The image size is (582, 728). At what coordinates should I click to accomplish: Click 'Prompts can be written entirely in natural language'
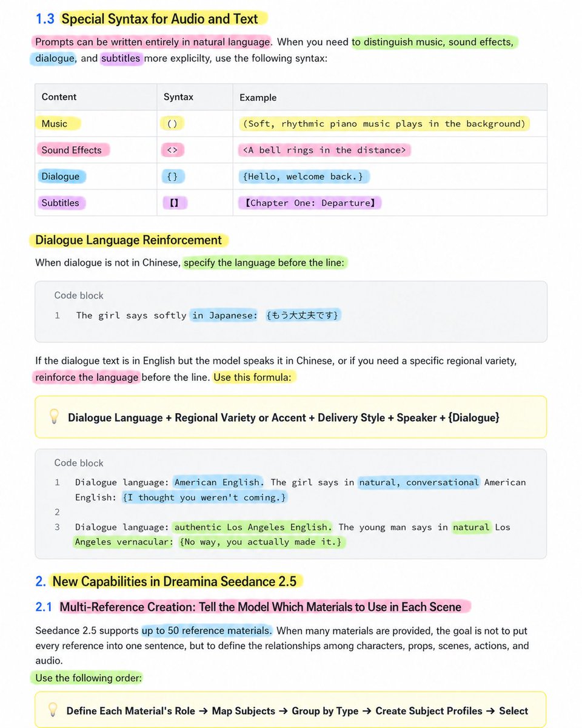153,42
